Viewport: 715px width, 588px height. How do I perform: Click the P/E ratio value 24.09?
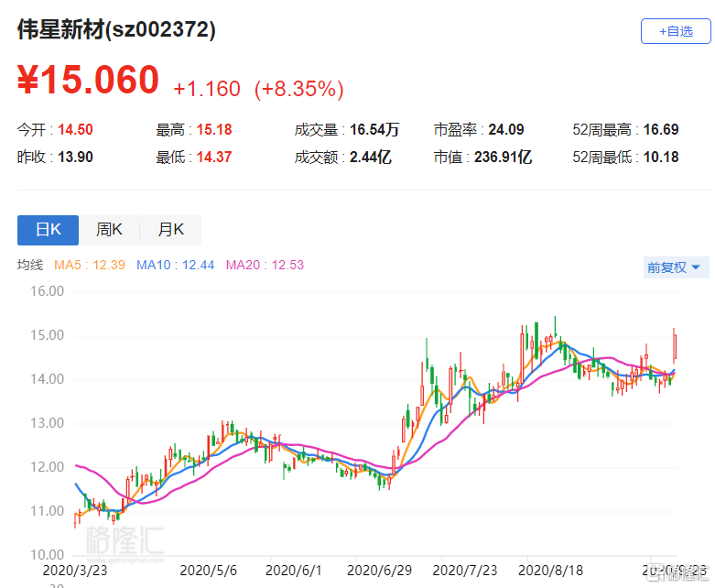click(x=506, y=129)
